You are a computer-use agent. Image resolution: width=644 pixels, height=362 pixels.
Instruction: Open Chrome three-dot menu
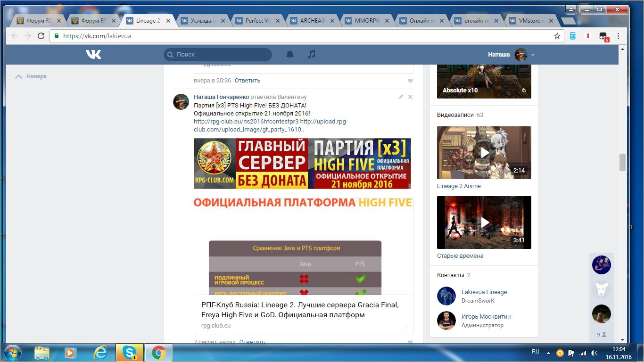618,36
